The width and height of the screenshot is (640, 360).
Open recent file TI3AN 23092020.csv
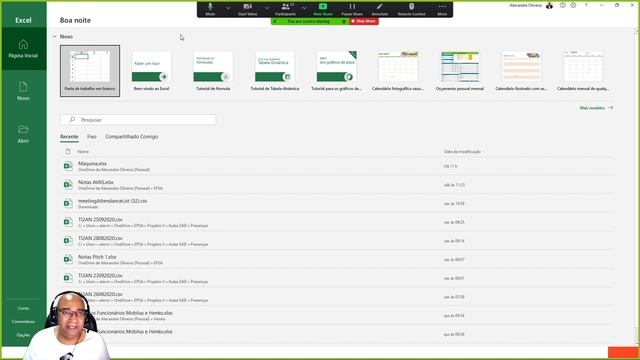pos(336,278)
